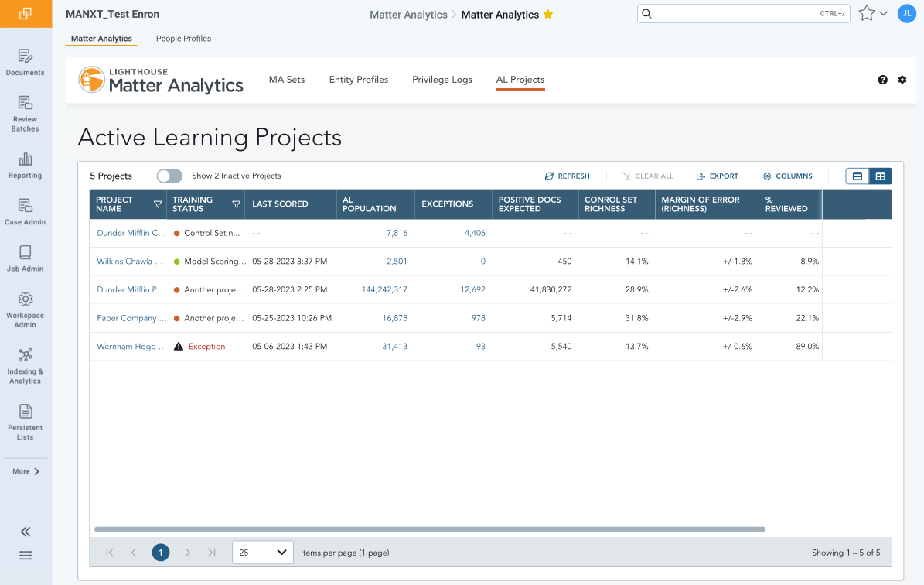Image resolution: width=924 pixels, height=585 pixels.
Task: Click Model Scoring status cell
Action: (x=210, y=262)
